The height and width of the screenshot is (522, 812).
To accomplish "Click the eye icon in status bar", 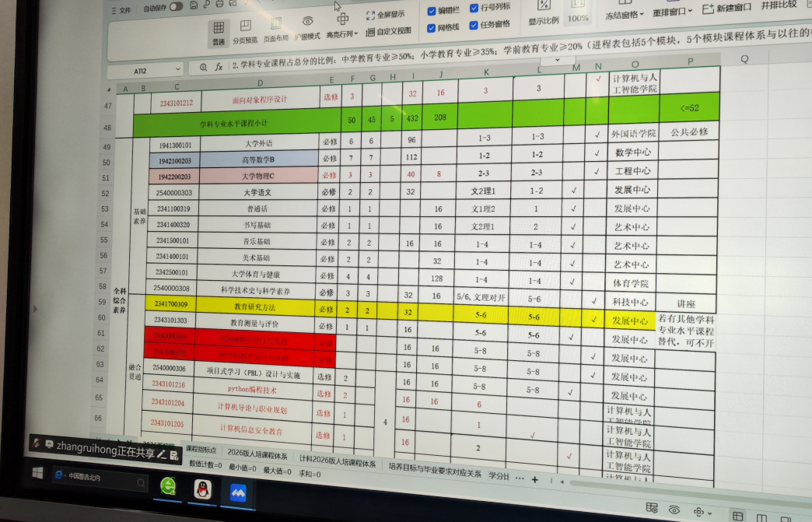I will tap(674, 510).
